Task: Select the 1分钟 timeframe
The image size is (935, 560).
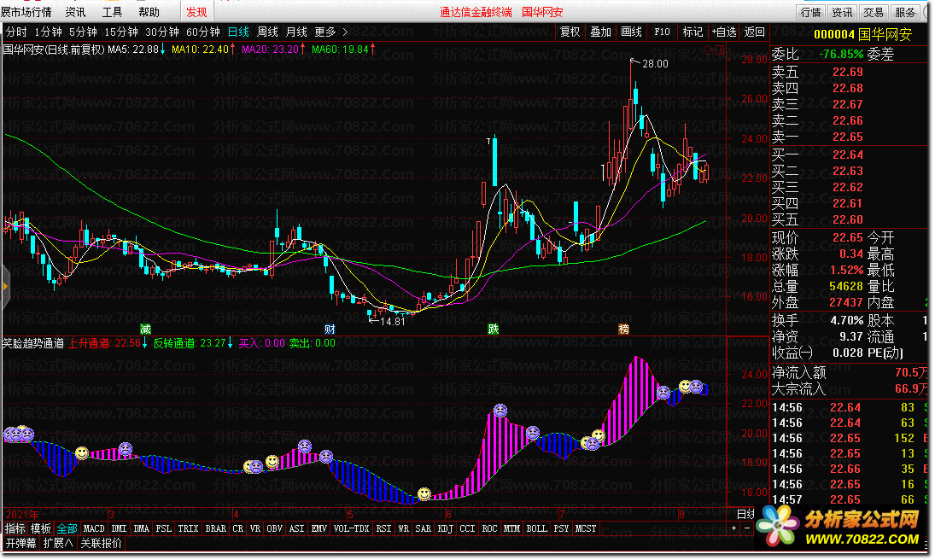Action: 48,32
